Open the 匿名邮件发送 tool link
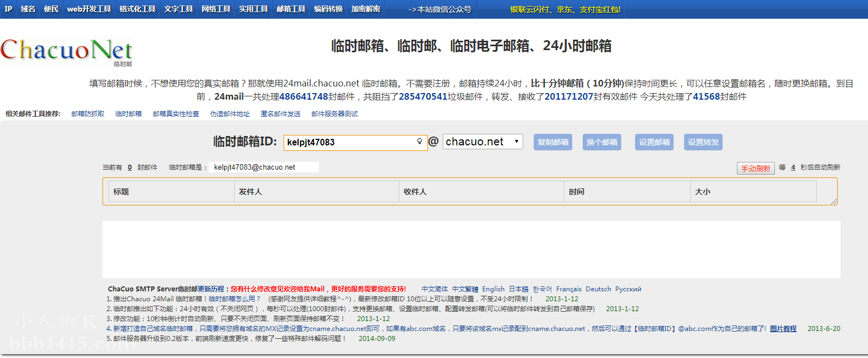 click(281, 114)
